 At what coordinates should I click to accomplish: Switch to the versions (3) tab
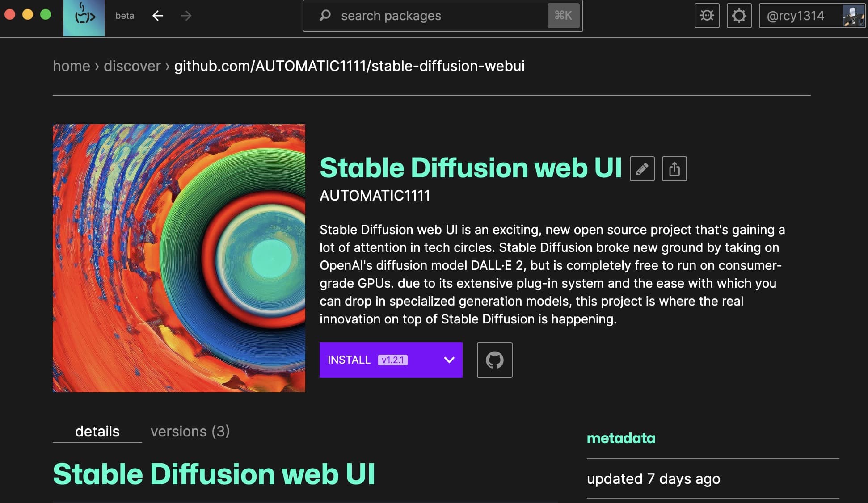tap(190, 431)
